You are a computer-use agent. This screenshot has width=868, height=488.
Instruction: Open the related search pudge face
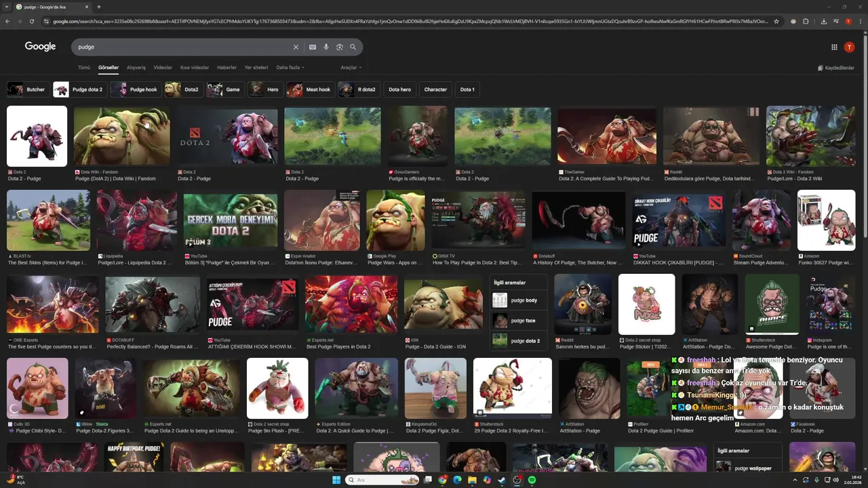(518, 321)
